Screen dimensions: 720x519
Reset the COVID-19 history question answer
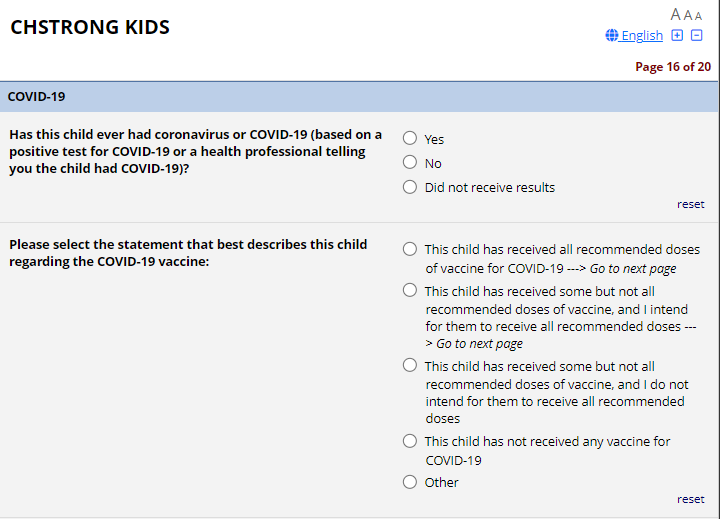click(x=690, y=204)
